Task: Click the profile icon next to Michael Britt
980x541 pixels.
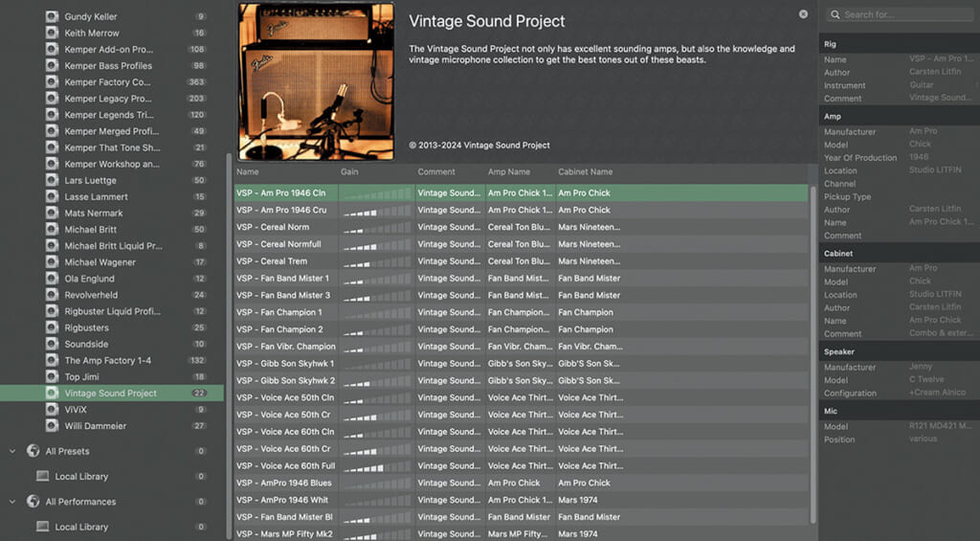Action: tap(52, 230)
